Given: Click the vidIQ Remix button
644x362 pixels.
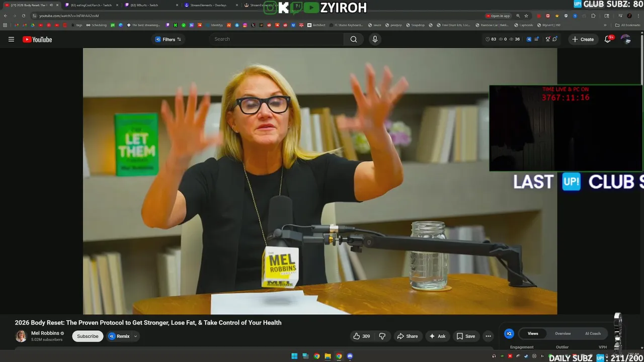Looking at the screenshot, I should [119, 336].
